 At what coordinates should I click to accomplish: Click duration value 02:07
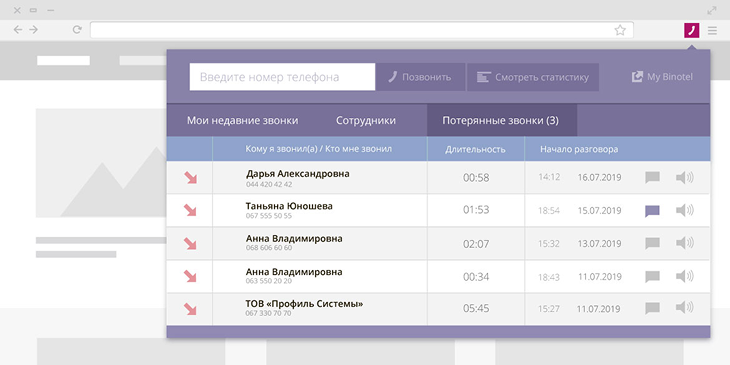pyautogui.click(x=476, y=243)
